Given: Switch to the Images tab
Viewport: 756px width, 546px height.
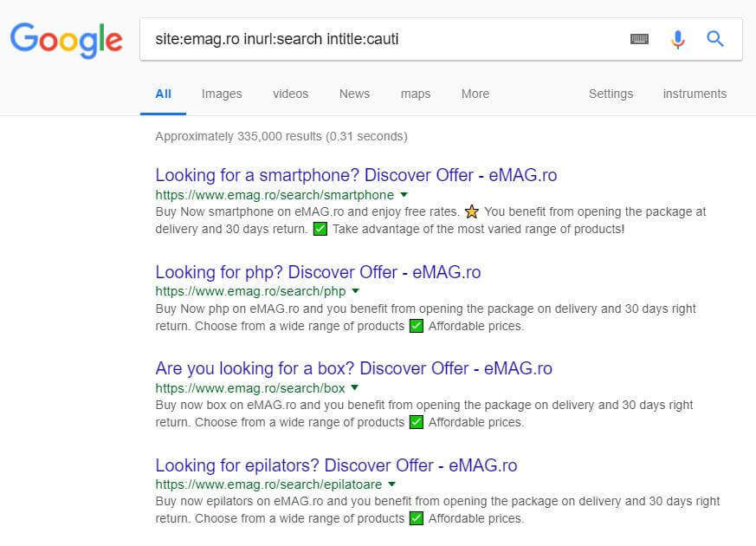Looking at the screenshot, I should [222, 94].
